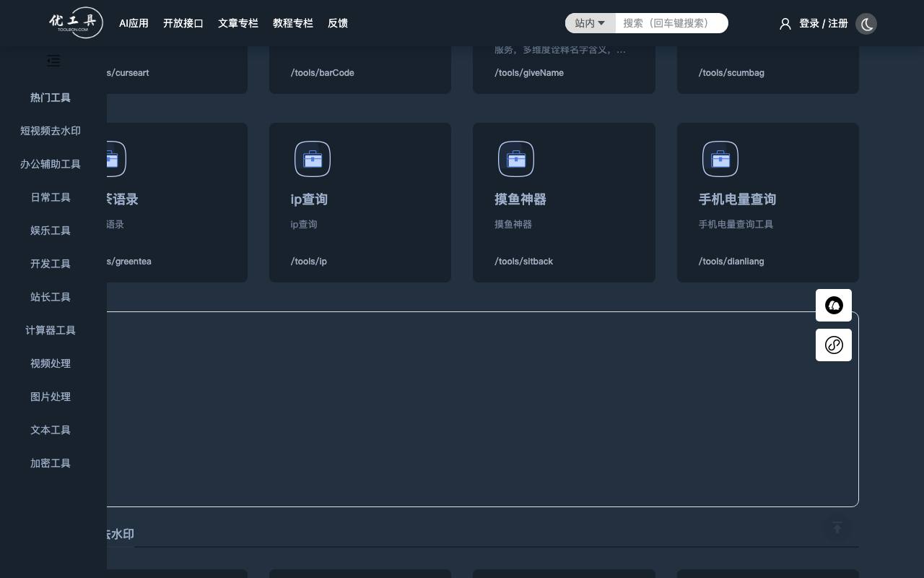Select 站长工具 in the sidebar

click(x=51, y=297)
